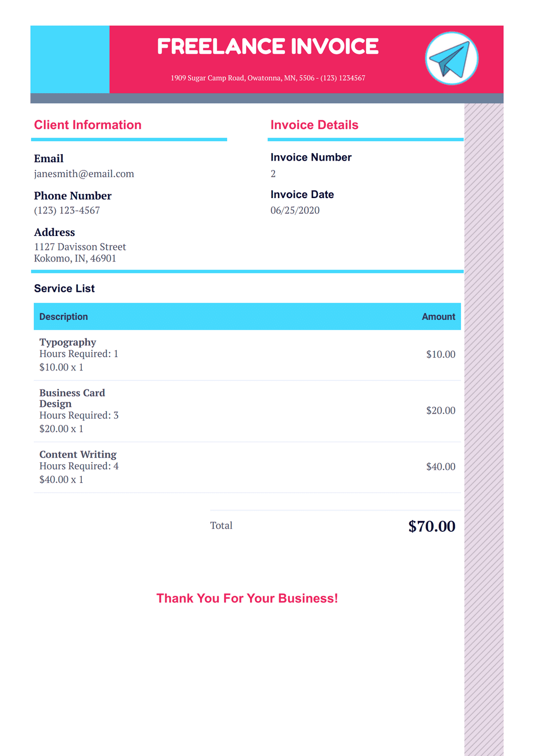This screenshot has width=534, height=756.
Task: Select the Content Writing service row
Action: click(247, 467)
